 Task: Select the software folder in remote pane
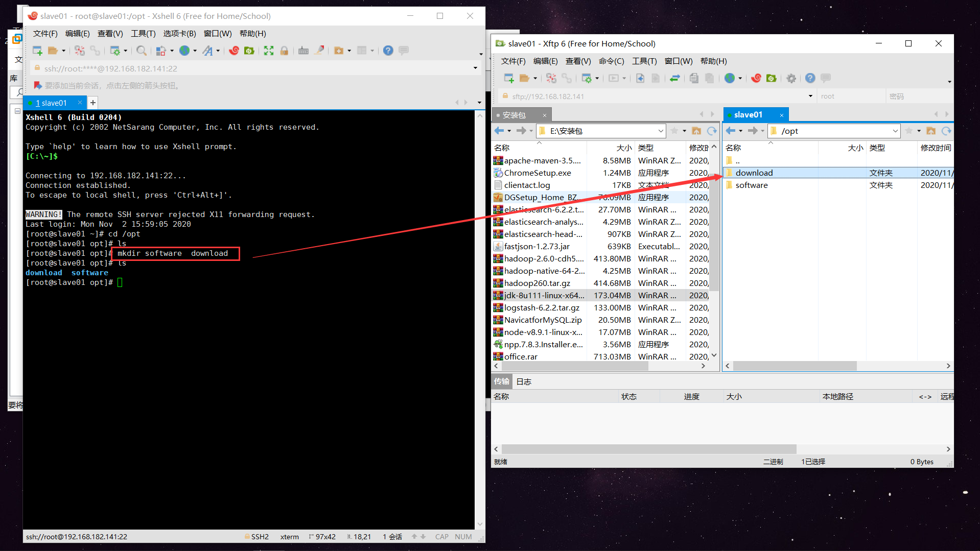[x=838, y=185]
